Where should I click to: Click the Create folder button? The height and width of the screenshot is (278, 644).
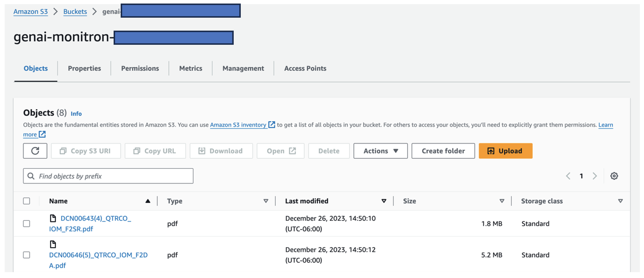click(x=443, y=151)
